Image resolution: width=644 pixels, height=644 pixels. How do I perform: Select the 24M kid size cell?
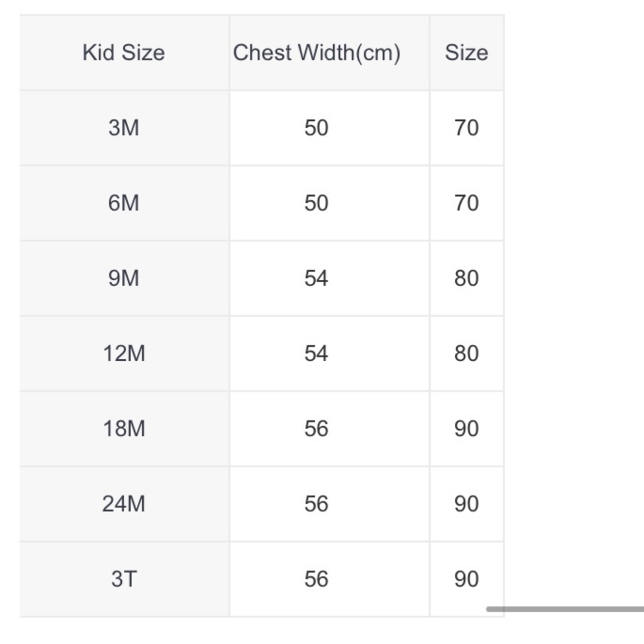pos(124,504)
